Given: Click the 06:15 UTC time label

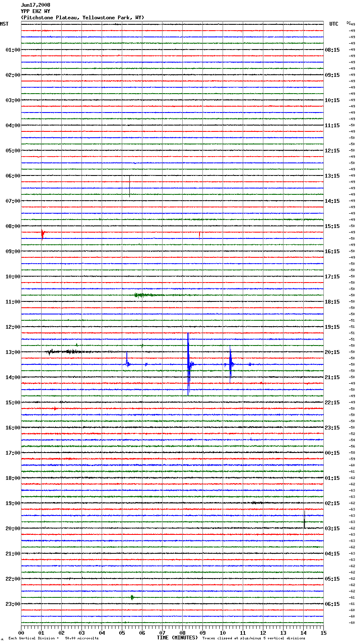Looking at the screenshot, I should coord(332,604).
